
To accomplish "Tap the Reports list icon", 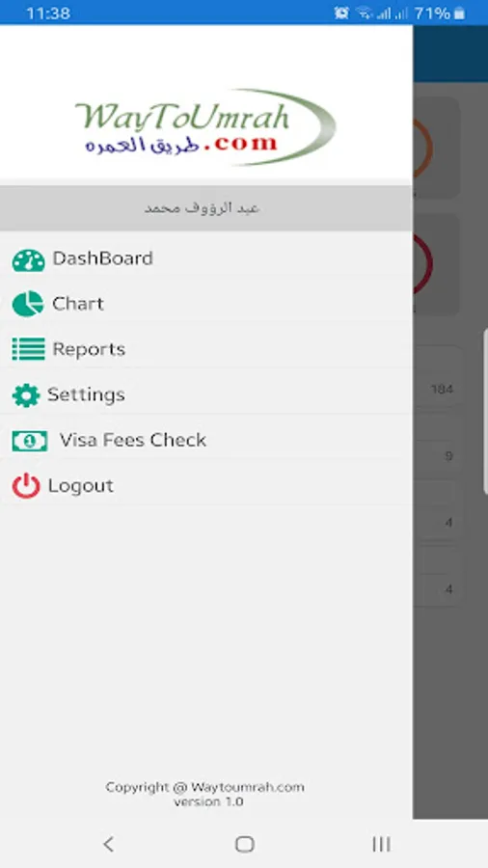I will pyautogui.click(x=28, y=349).
